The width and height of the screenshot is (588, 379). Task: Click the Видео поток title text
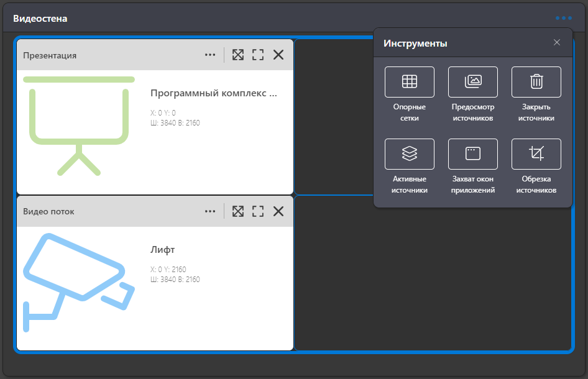click(48, 211)
